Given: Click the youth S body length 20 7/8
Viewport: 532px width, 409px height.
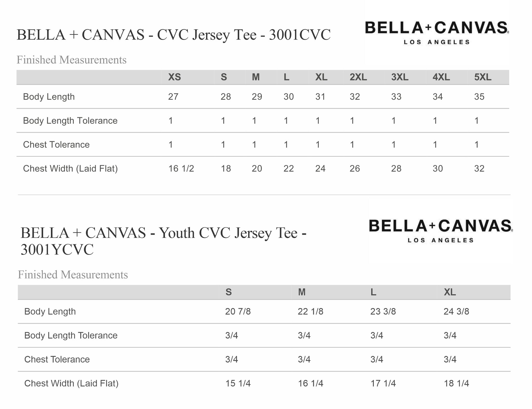Looking at the screenshot, I should pos(238,311).
